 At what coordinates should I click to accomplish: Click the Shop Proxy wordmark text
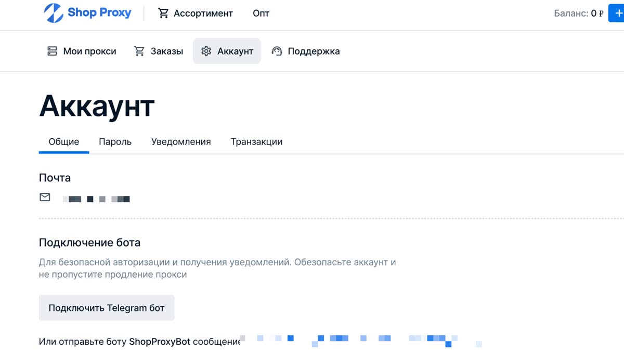[x=99, y=12]
